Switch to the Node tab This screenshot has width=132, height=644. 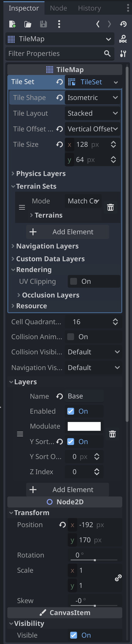tap(58, 8)
